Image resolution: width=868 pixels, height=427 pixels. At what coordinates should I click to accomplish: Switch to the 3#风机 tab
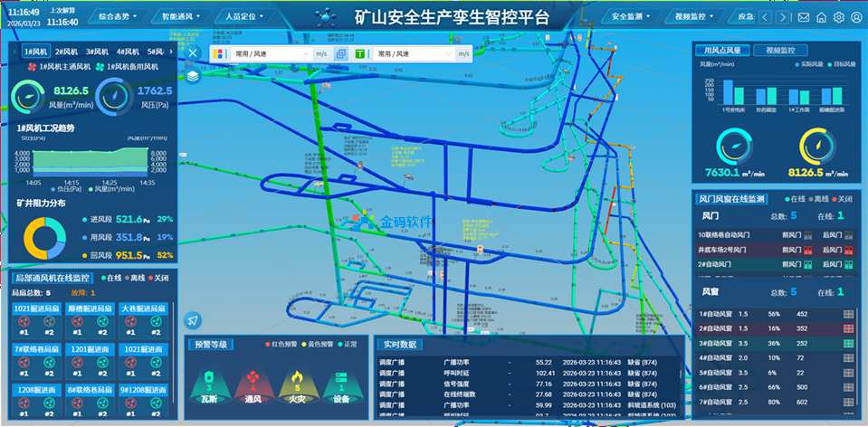point(100,52)
